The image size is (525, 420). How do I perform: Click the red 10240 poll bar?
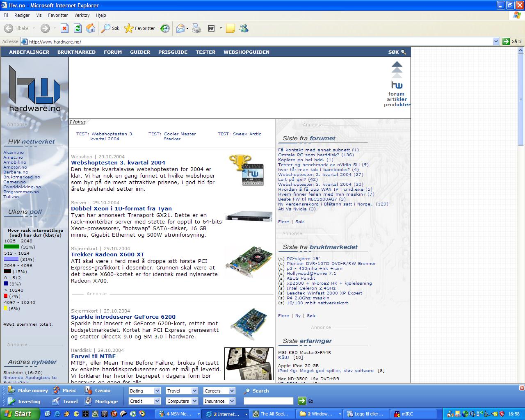pyautogui.click(x=6, y=296)
